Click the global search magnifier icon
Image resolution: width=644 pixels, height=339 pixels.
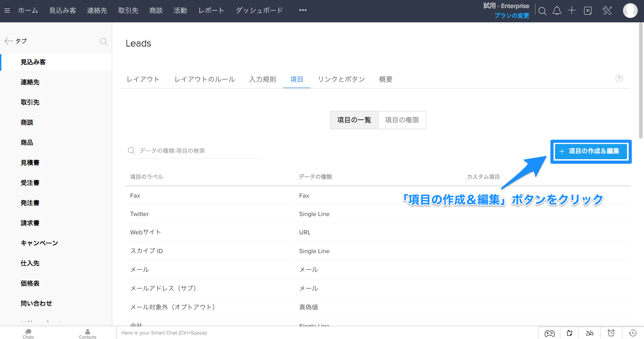(542, 11)
